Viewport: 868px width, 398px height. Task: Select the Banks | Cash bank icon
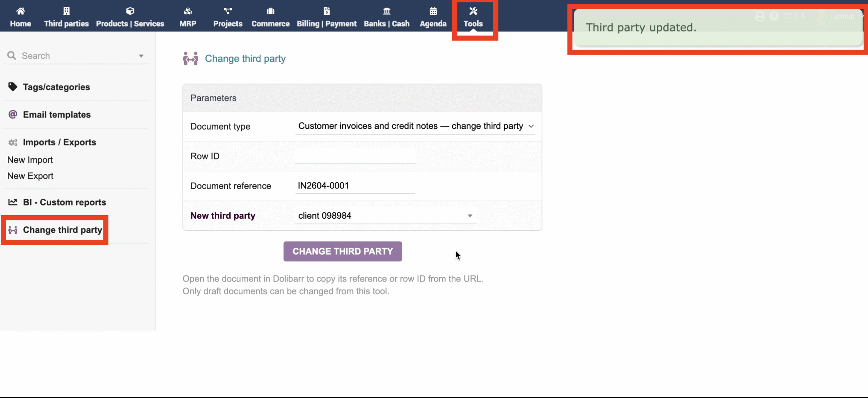(387, 11)
